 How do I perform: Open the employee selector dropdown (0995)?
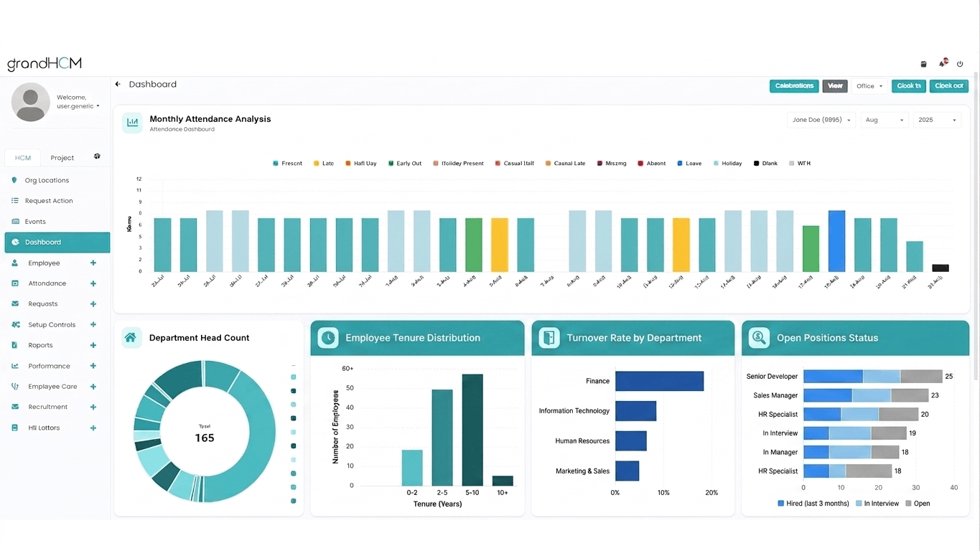821,120
